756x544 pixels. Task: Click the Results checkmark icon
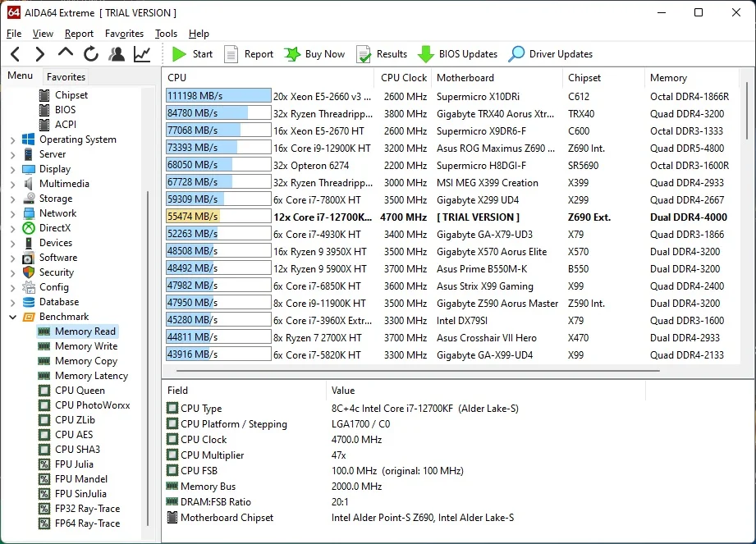[364, 54]
